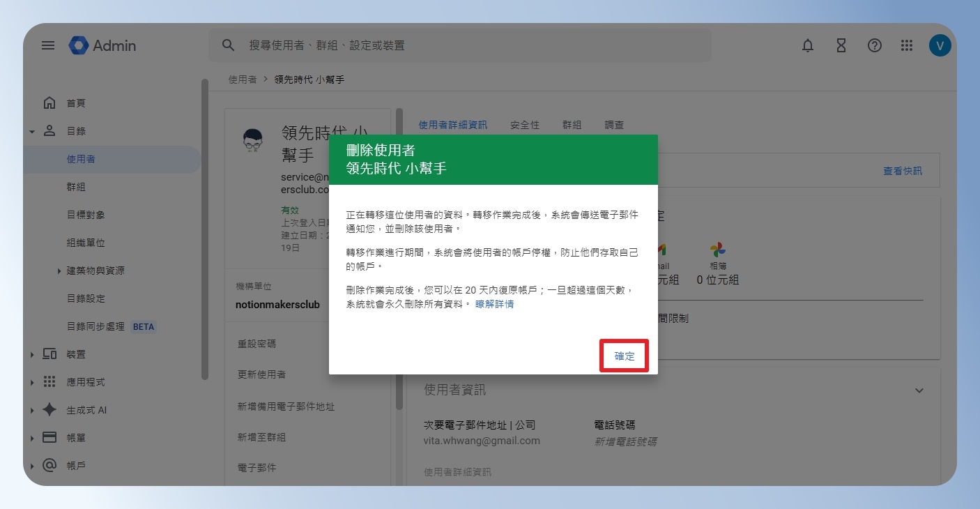Open the help question mark icon
Viewport: 980px width, 509px height.
[x=875, y=45]
